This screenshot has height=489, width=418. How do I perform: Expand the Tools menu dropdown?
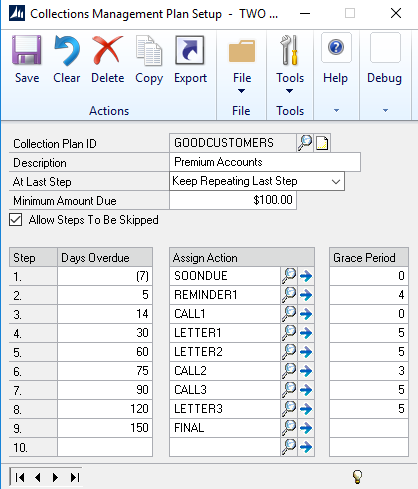(x=290, y=83)
